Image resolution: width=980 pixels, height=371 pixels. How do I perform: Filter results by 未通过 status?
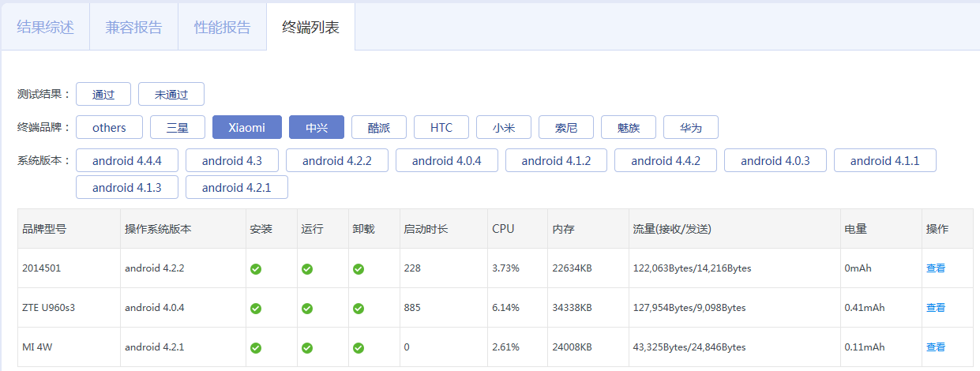point(171,94)
